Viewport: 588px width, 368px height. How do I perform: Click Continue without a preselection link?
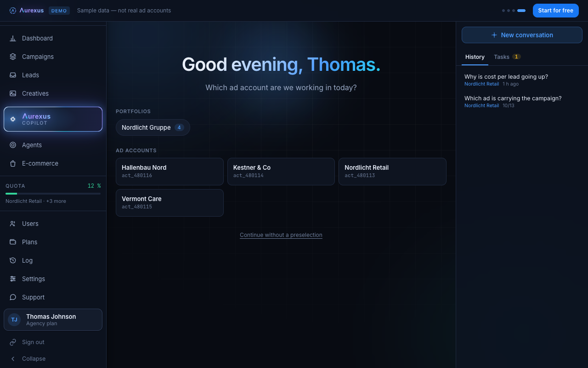pos(281,235)
